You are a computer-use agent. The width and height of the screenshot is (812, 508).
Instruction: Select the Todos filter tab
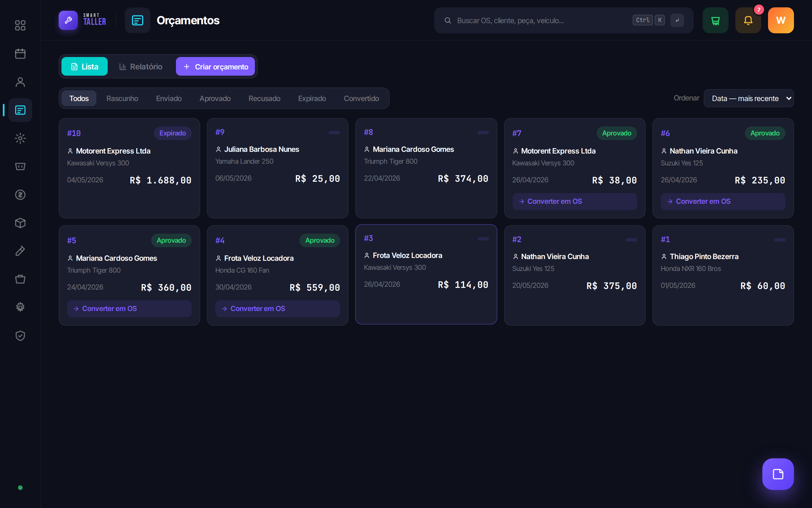[x=79, y=98]
